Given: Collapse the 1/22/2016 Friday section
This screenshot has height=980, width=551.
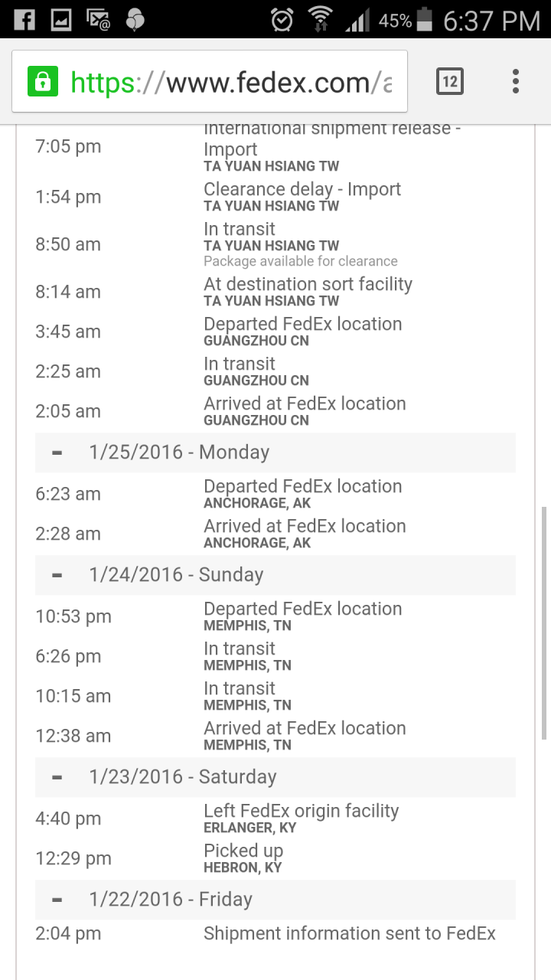Looking at the screenshot, I should pyautogui.click(x=57, y=900).
